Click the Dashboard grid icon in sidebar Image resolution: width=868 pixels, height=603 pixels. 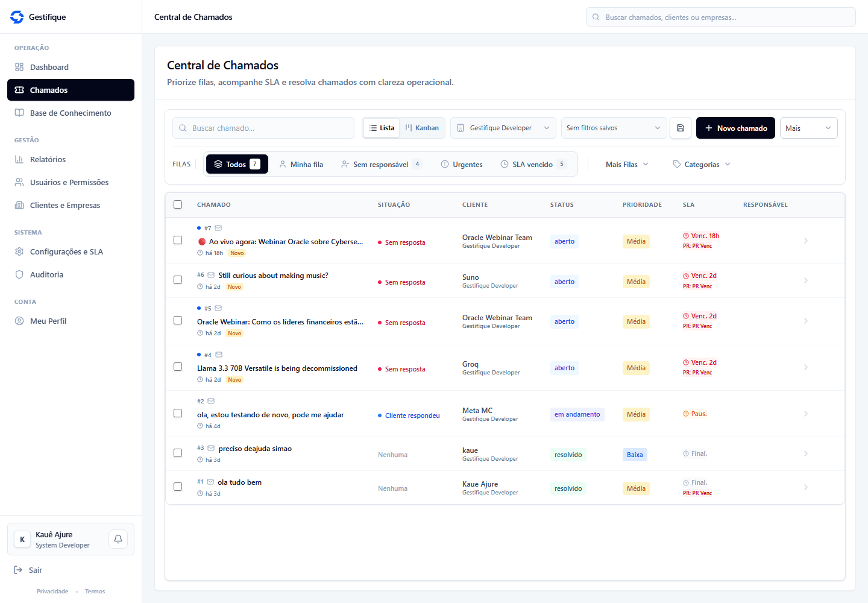click(19, 67)
